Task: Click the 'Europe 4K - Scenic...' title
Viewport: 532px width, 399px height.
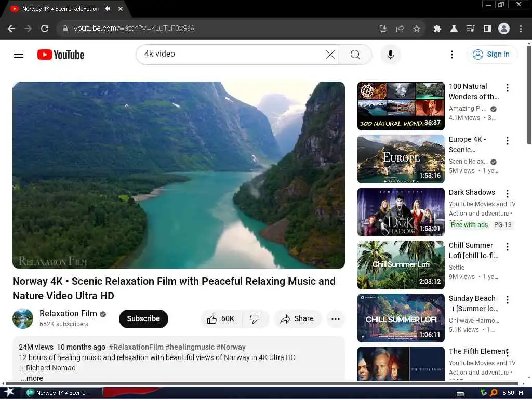Action: point(467,144)
